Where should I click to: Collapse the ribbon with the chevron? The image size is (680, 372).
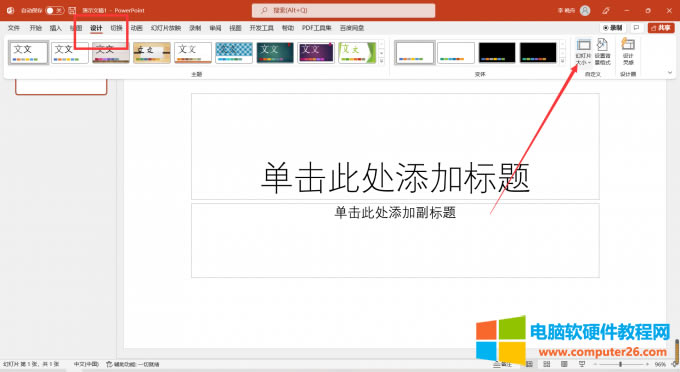coord(670,73)
